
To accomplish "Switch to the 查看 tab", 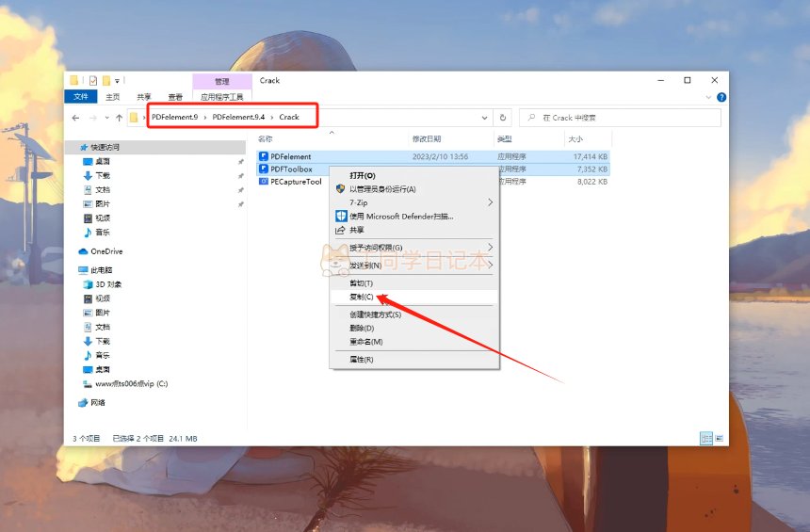I will [x=175, y=97].
